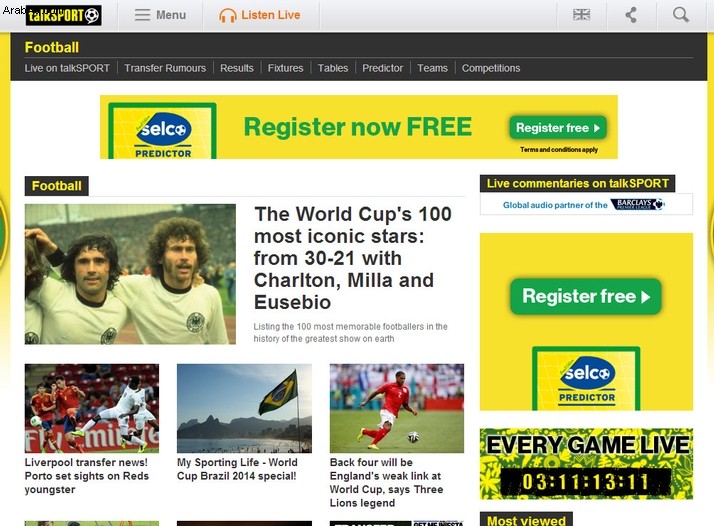This screenshot has width=714, height=526.
Task: Click the Brazil flag article thumbnail
Action: pyautogui.click(x=245, y=408)
